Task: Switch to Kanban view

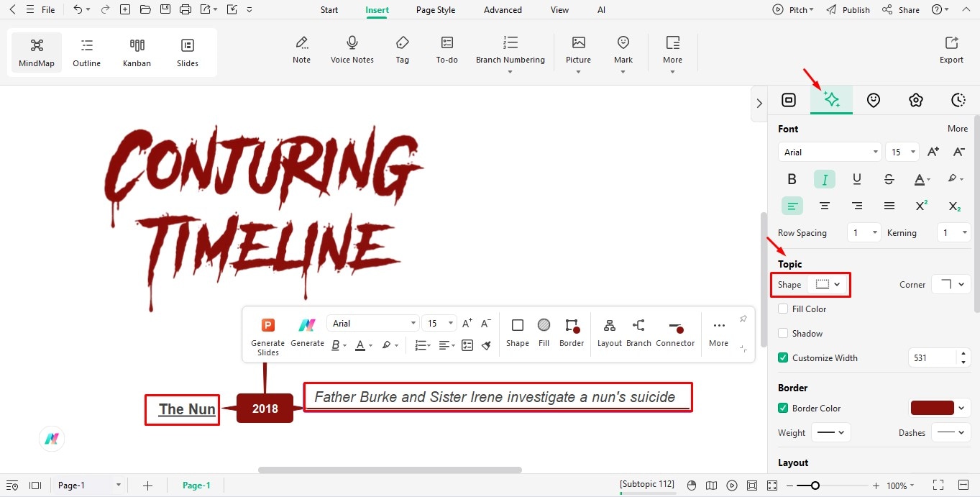Action: (x=137, y=53)
